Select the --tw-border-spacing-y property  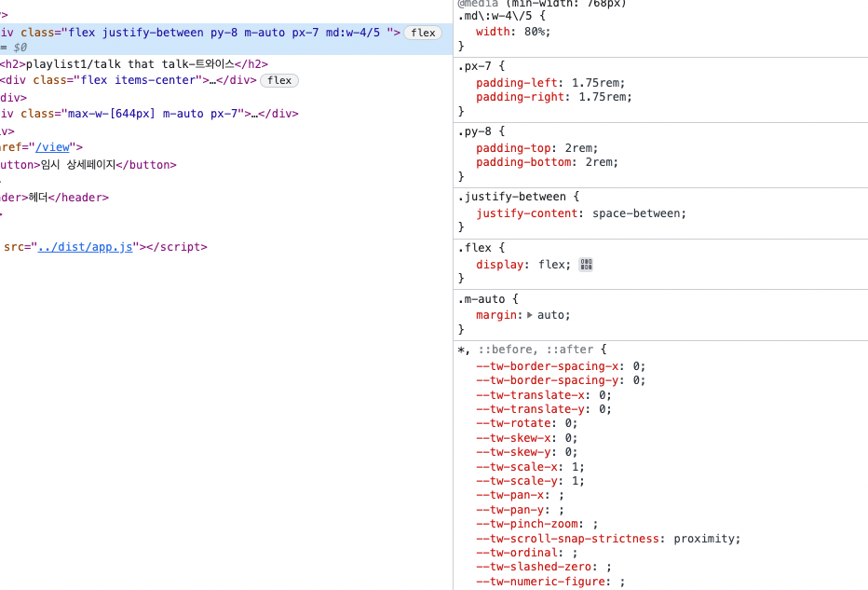tap(547, 380)
